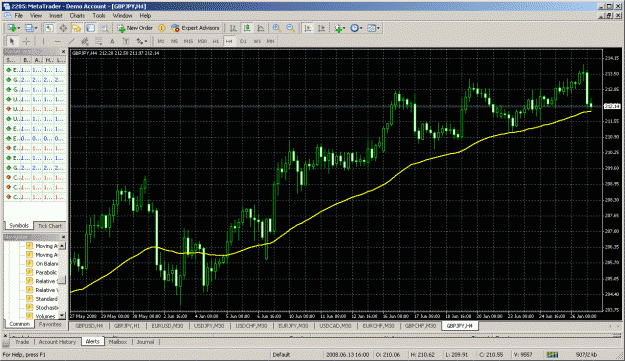The width and height of the screenshot is (625, 361).
Task: Open the Account History terminal tab
Action: pos(57,342)
